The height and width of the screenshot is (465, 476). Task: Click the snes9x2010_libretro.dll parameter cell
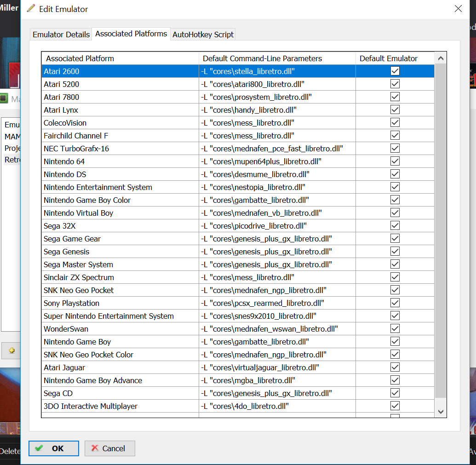point(277,316)
